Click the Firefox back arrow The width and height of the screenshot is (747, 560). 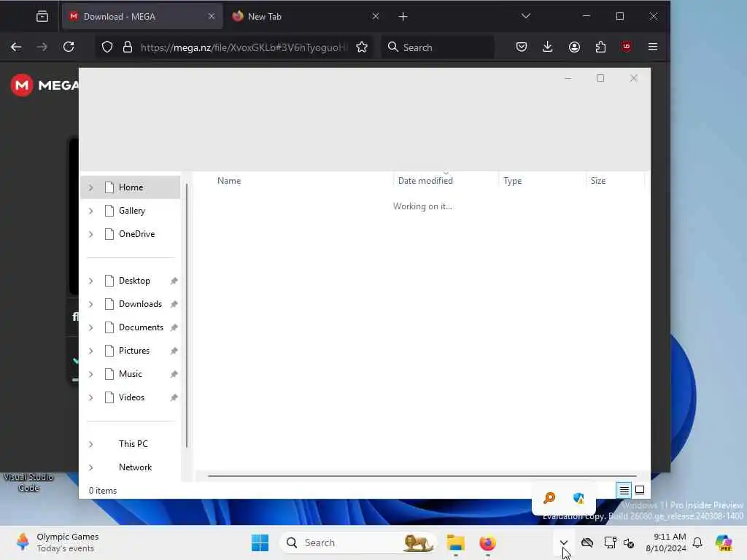point(16,47)
